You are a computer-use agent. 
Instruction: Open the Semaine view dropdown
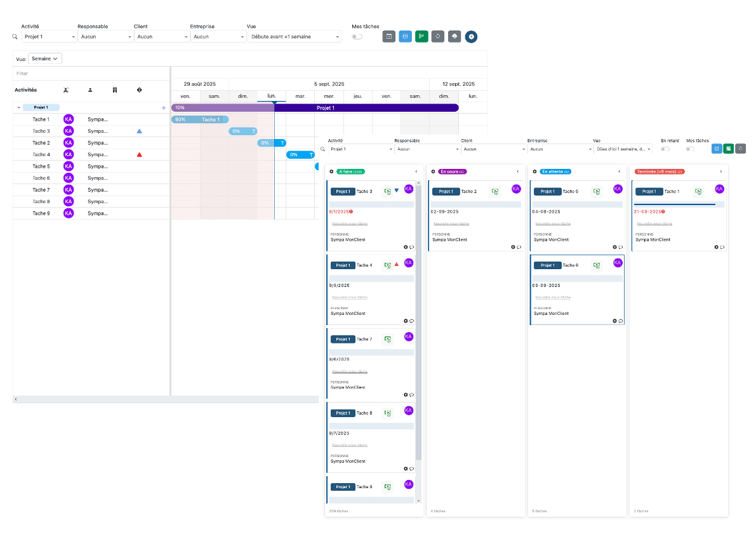point(45,58)
